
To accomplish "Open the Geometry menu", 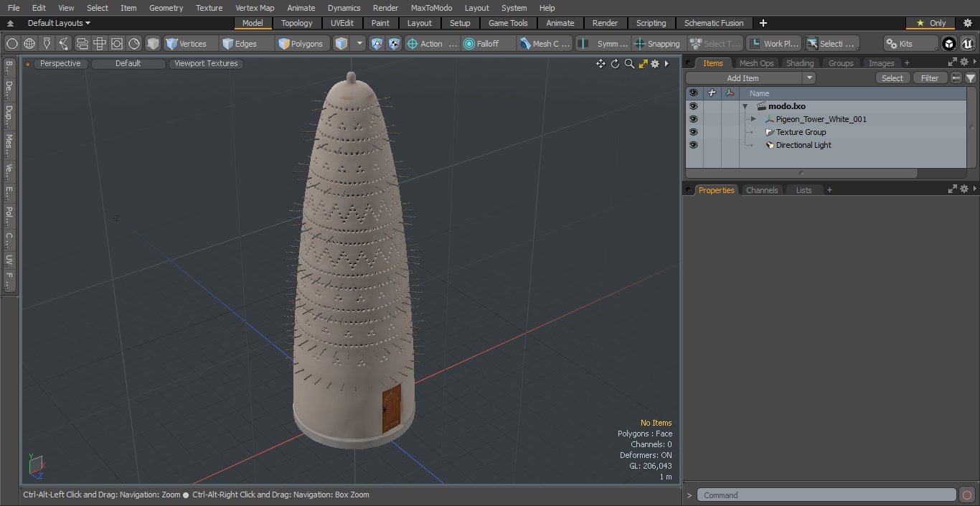I will 166,8.
